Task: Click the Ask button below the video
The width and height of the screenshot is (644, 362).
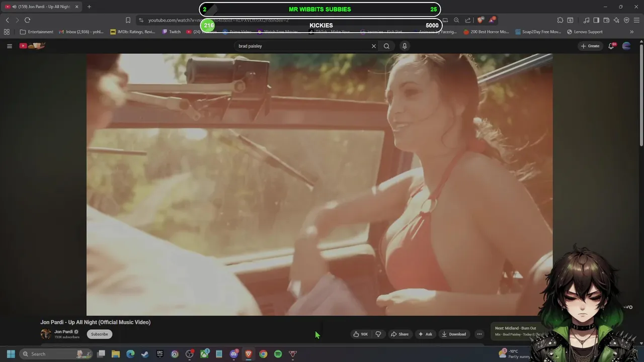Action: point(425,334)
